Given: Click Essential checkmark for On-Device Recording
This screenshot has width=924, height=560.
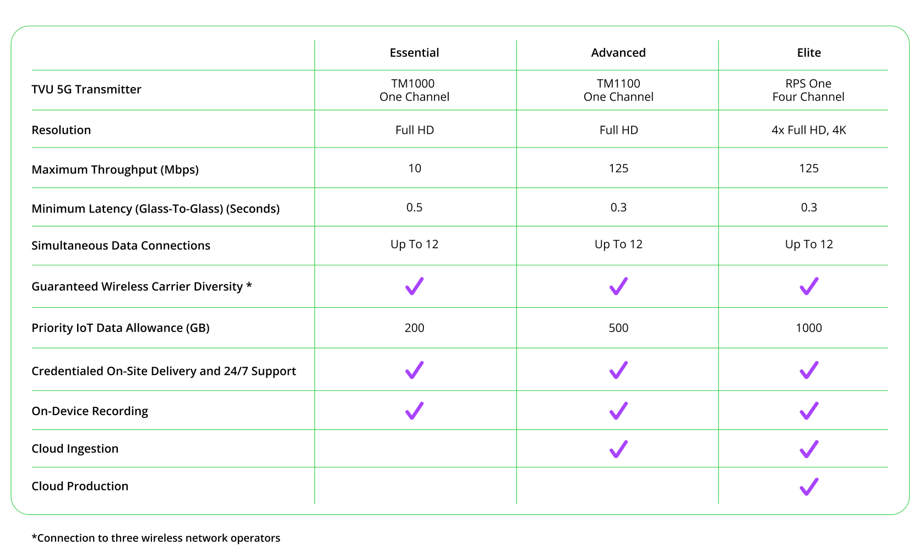Looking at the screenshot, I should (x=414, y=411).
